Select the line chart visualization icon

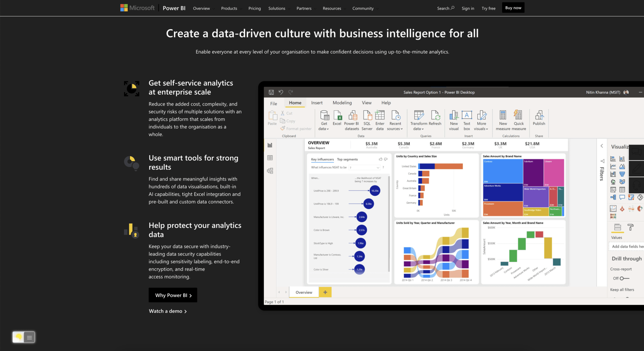pos(613,166)
